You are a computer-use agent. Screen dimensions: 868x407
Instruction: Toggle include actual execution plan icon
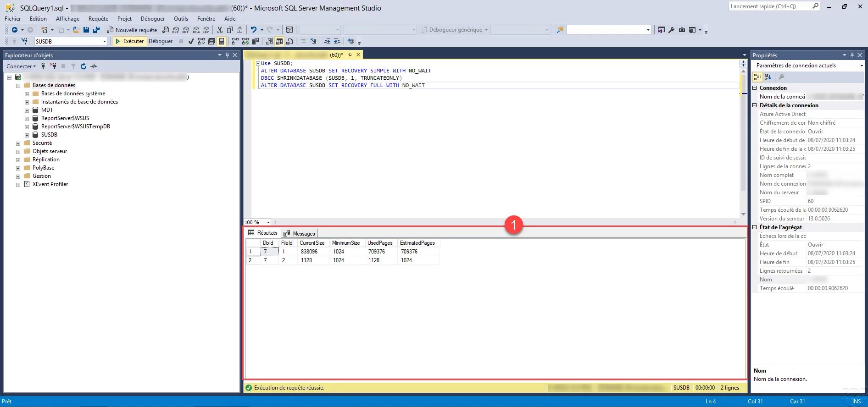point(235,41)
